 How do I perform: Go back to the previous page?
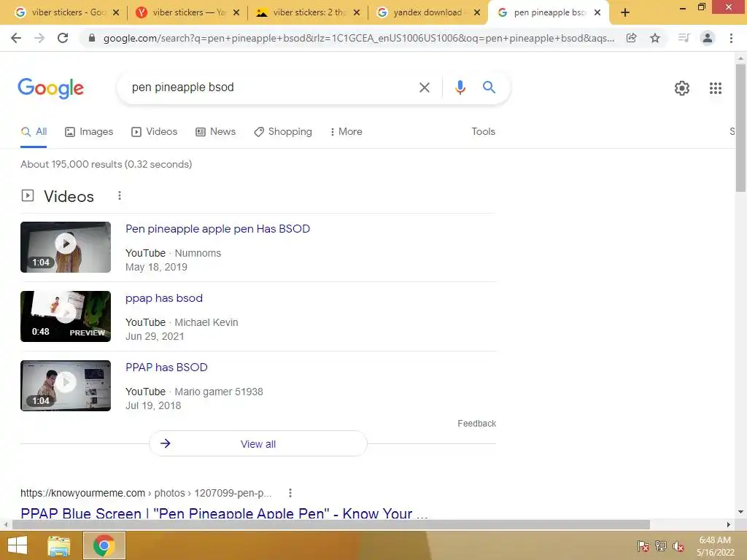16,38
